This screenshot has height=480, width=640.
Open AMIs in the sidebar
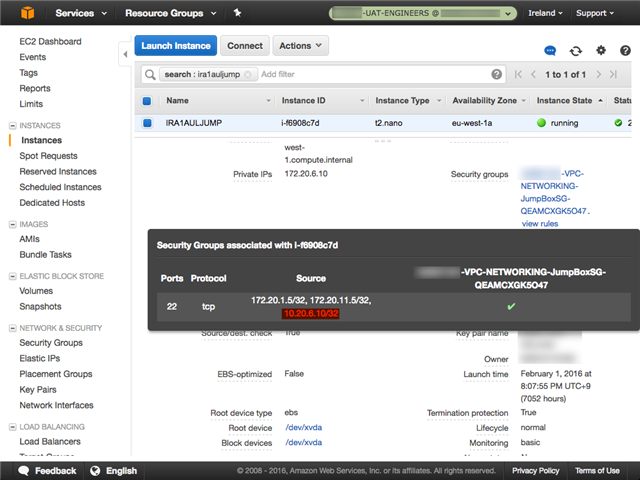[x=29, y=239]
